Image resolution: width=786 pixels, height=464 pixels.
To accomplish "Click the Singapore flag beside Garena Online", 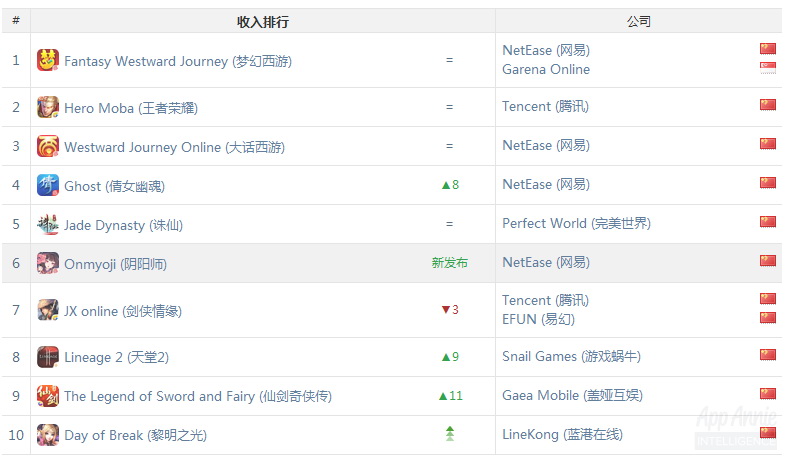I will (767, 68).
